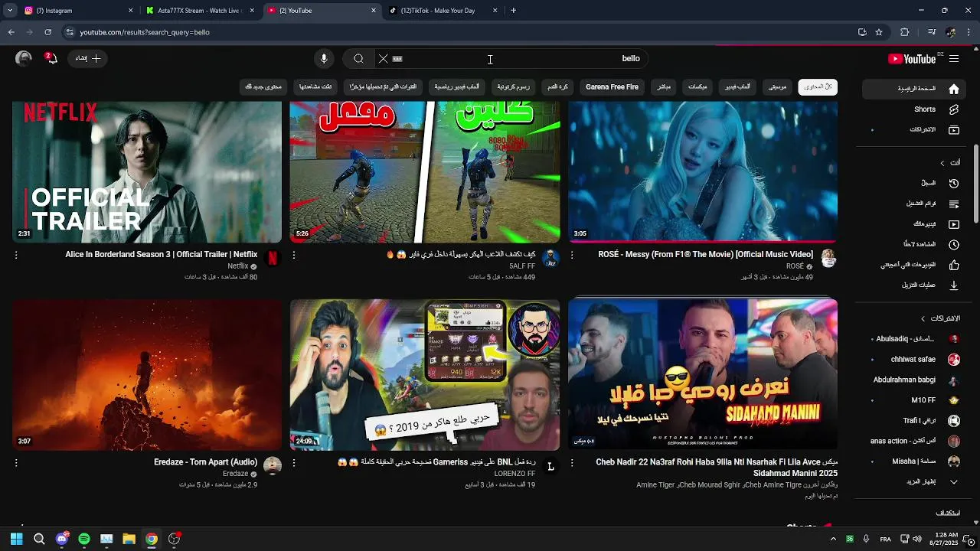This screenshot has height=551, width=980.
Task: Select the Football (كرة القدم) filter chip
Action: tap(557, 87)
